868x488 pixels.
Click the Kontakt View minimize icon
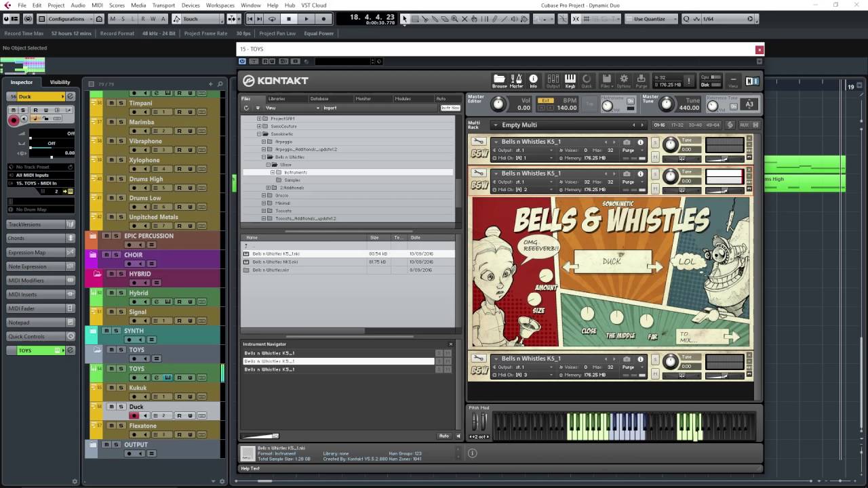[733, 81]
